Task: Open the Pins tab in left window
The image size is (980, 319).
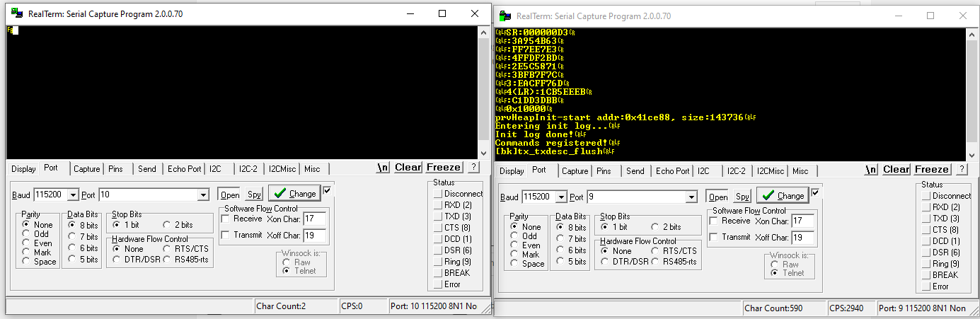Action: 116,168
